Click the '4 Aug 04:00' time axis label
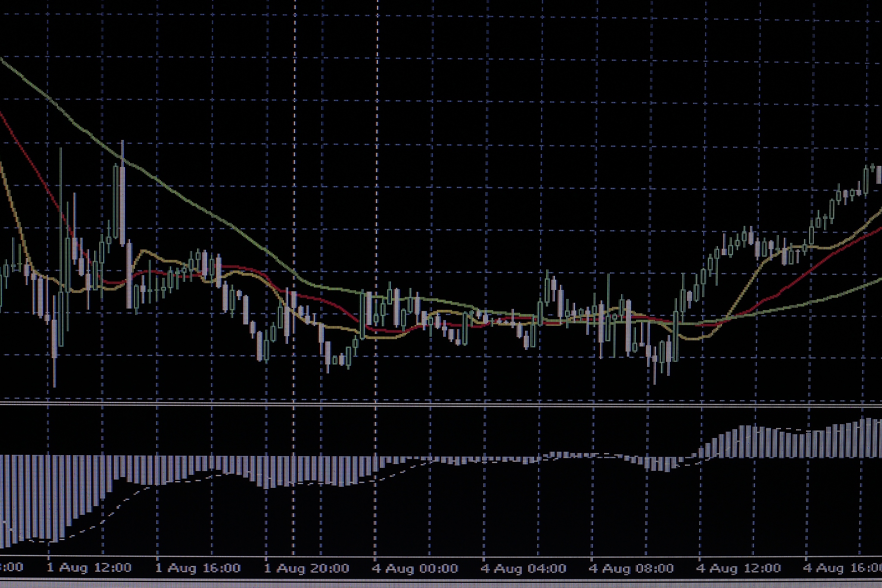This screenshot has width=882, height=588. click(x=523, y=569)
